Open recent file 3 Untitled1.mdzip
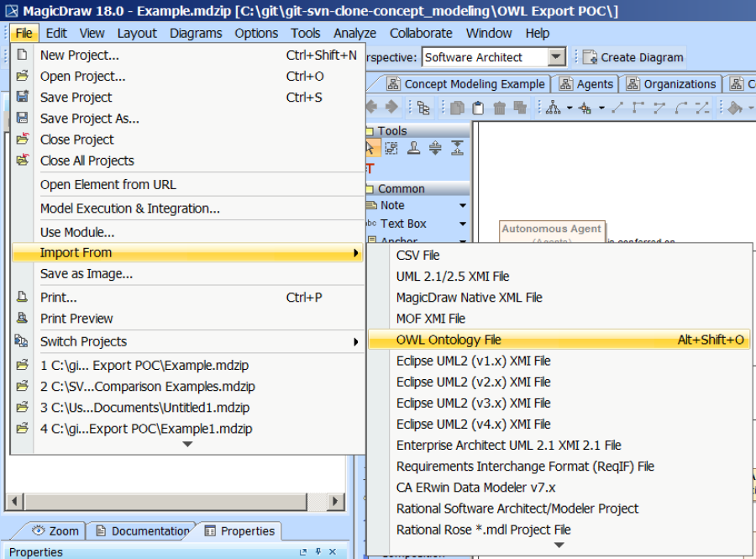Screen dimensions: 756x559 [x=187, y=408]
